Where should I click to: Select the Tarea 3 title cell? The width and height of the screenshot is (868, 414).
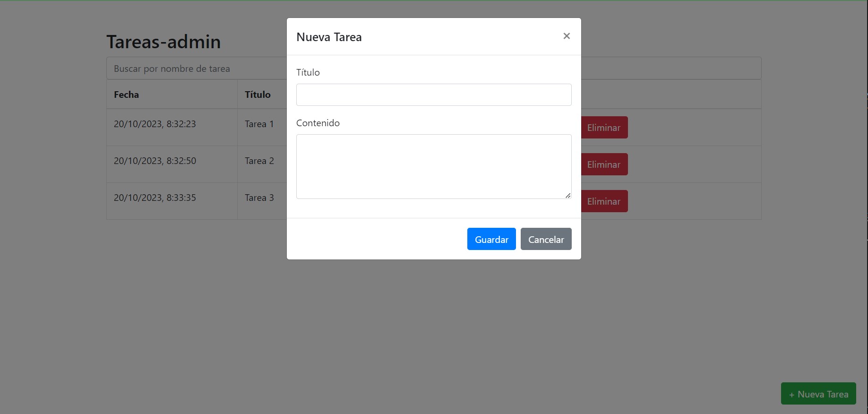click(259, 198)
